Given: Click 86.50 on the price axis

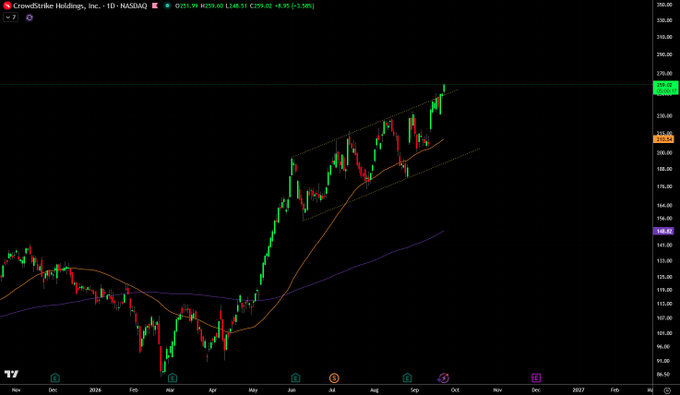Looking at the screenshot, I should point(664,374).
